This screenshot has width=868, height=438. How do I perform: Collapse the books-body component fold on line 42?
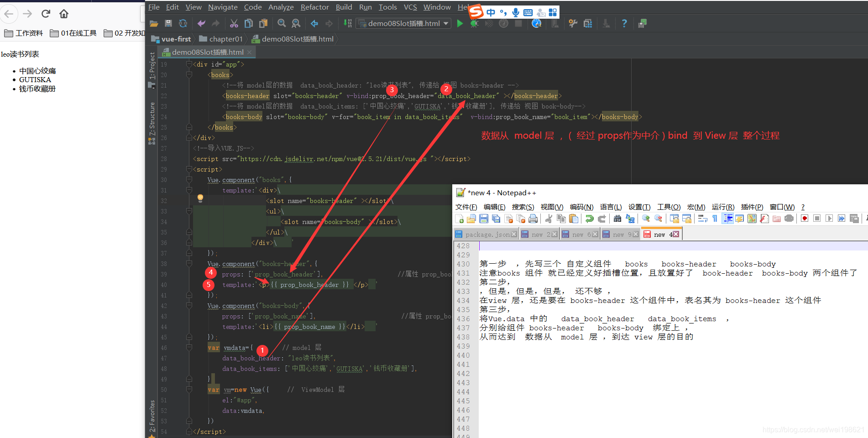(189, 306)
